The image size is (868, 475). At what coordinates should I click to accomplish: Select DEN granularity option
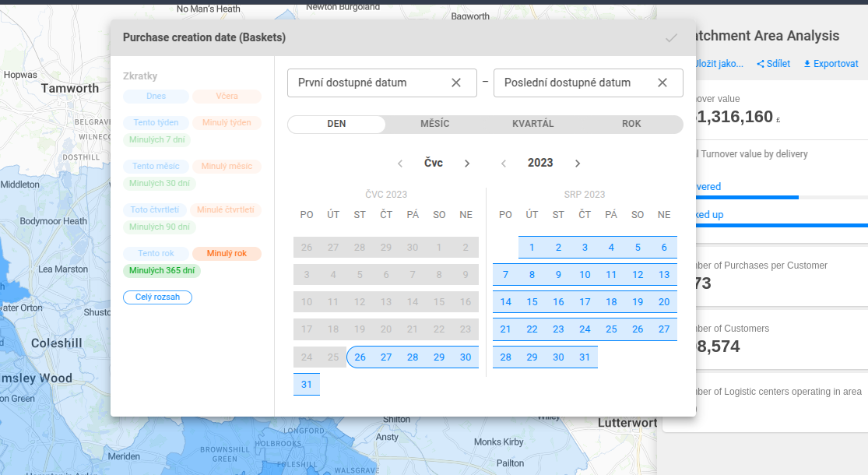tap(336, 125)
